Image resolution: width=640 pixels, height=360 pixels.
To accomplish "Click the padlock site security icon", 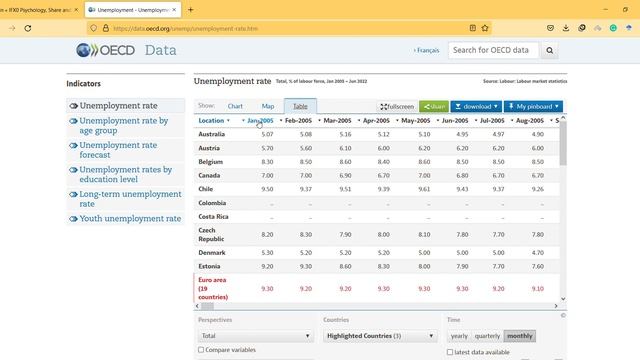I will coord(106,28).
